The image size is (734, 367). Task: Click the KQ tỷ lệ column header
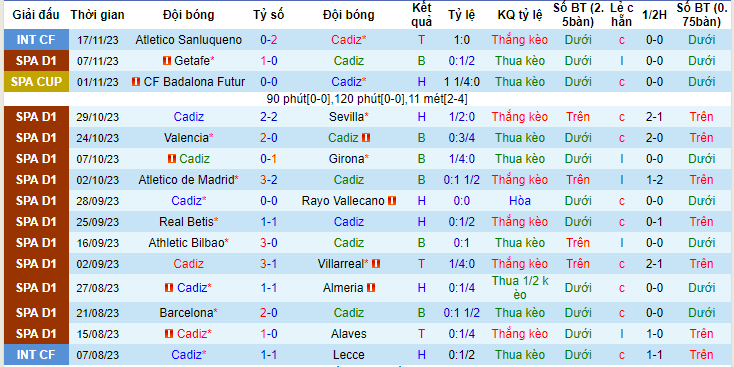pyautogui.click(x=520, y=15)
